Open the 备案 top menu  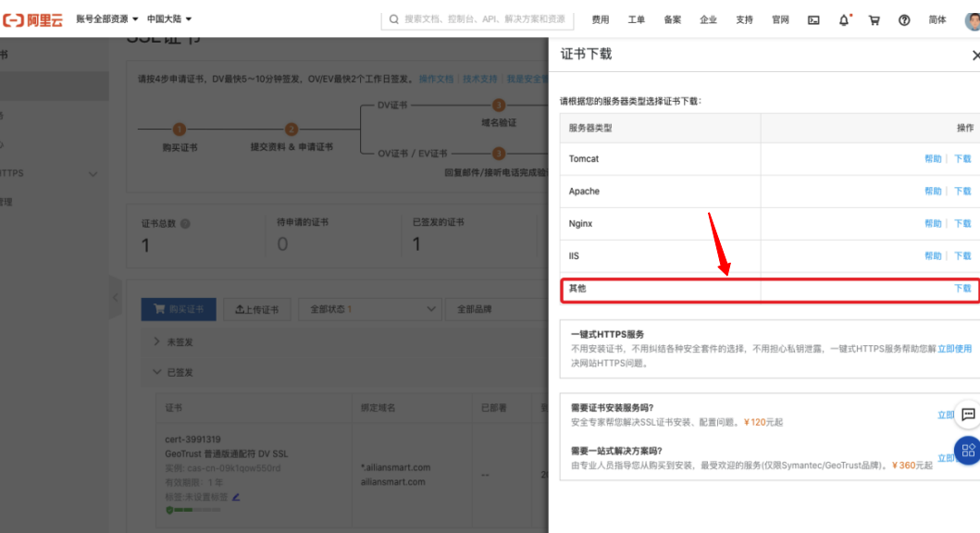673,20
